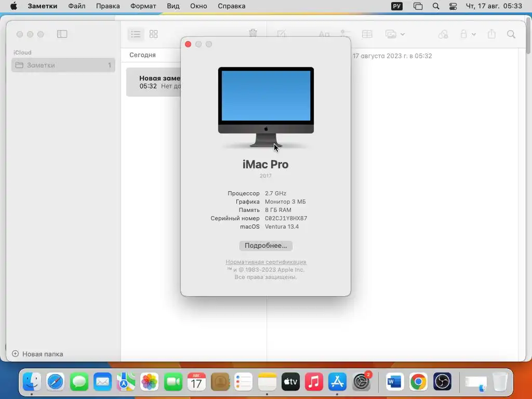Open Messages from the Dock
Image resolution: width=532 pixels, height=399 pixels.
[x=79, y=382]
